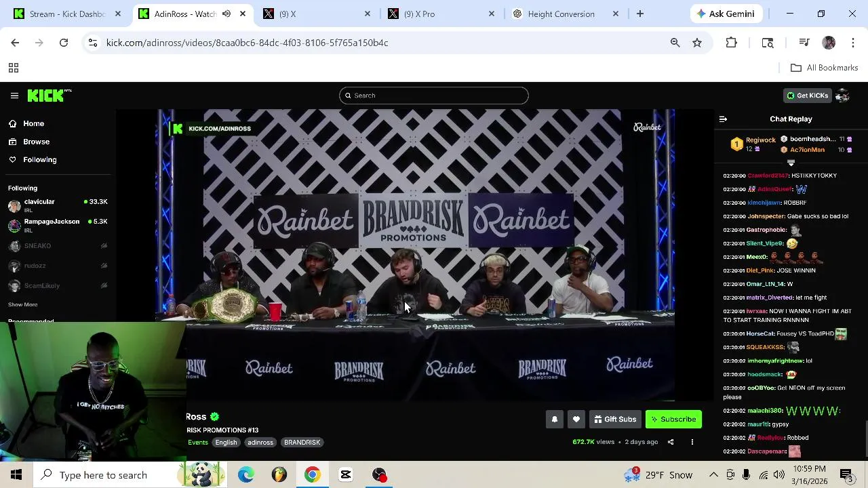Click in the Kick search field
The height and width of the screenshot is (488, 868).
(434, 96)
